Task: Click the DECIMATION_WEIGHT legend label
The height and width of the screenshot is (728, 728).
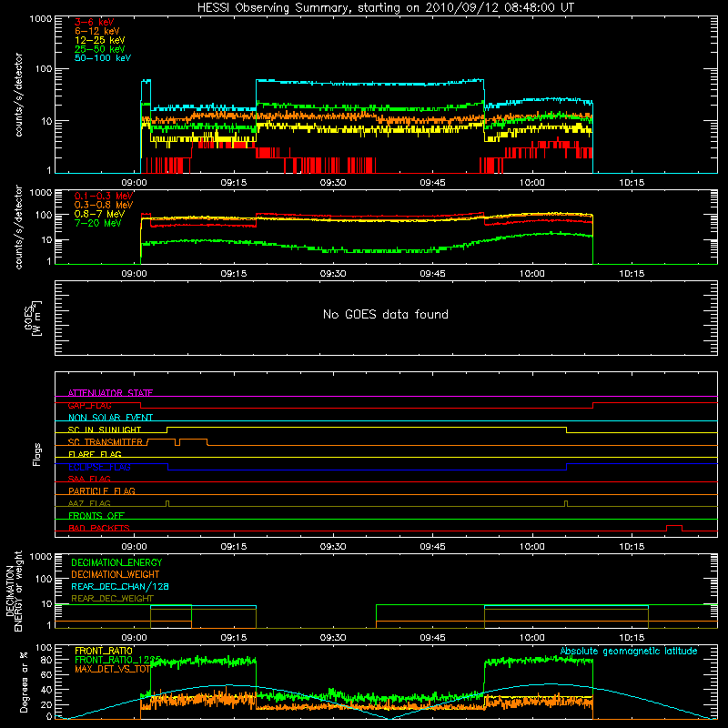Action: tap(116, 574)
